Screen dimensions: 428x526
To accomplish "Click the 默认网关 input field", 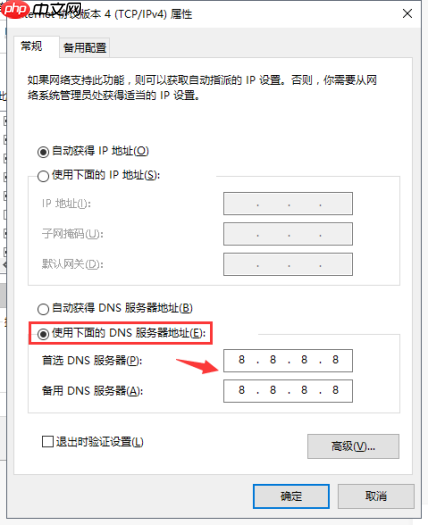I will (288, 264).
